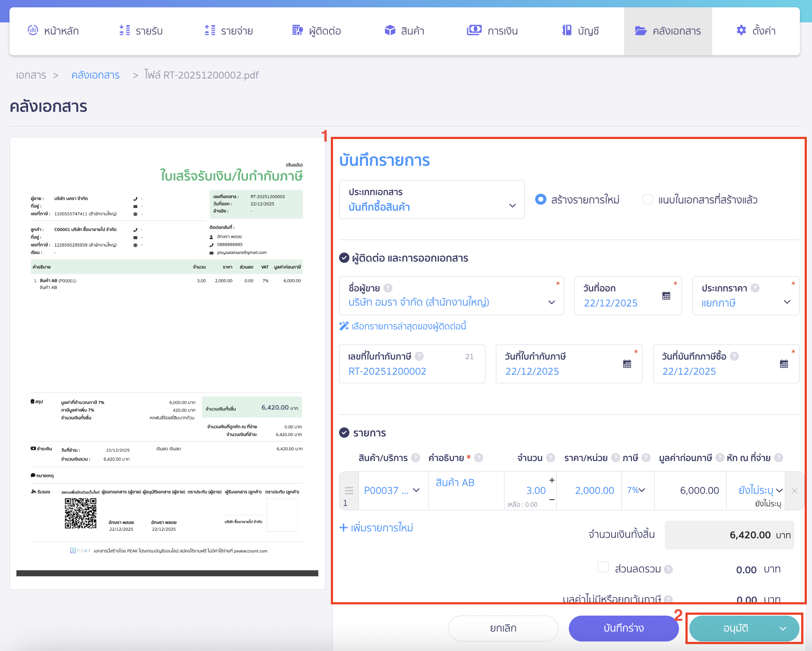The width and height of the screenshot is (812, 651).
Task: Open the ตั้งค่า settings menu
Action: coord(756,31)
